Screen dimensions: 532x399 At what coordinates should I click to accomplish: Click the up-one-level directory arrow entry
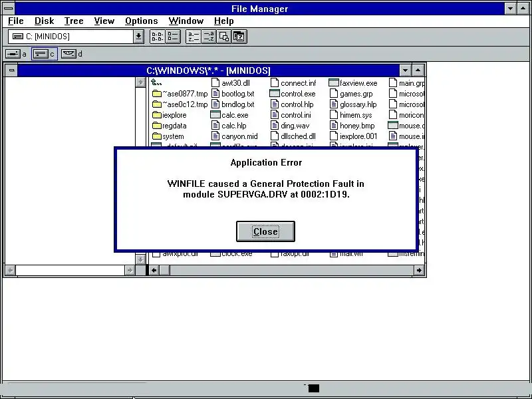[156, 82]
